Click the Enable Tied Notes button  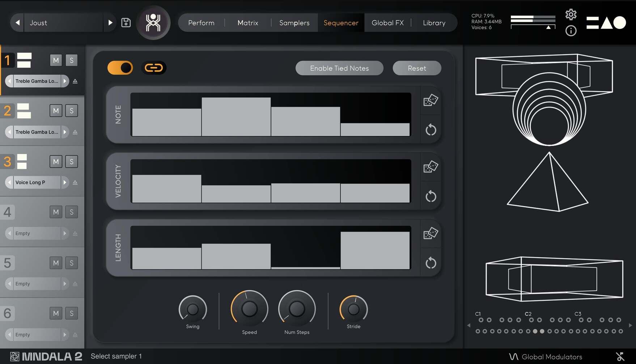(x=339, y=68)
